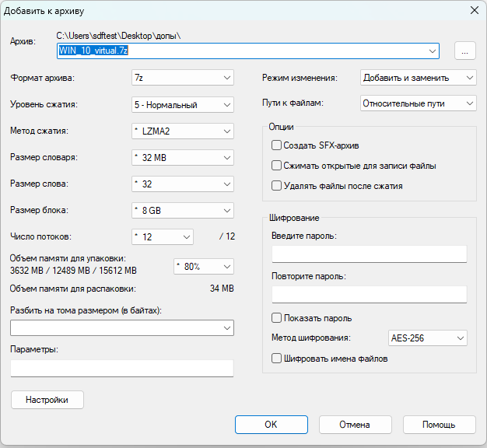Viewport: 487px width, 448px height.
Task: Click the browse (...) button next to archive path
Action: [x=464, y=51]
